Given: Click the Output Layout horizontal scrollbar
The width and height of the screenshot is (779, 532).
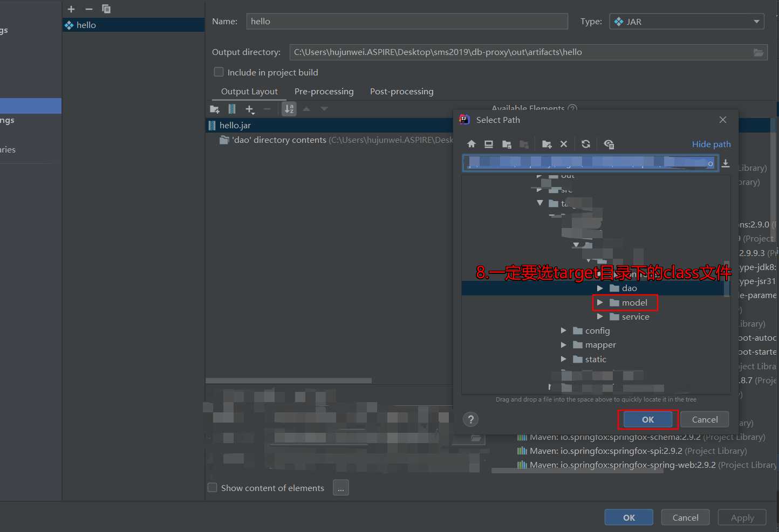Looking at the screenshot, I should pos(289,381).
